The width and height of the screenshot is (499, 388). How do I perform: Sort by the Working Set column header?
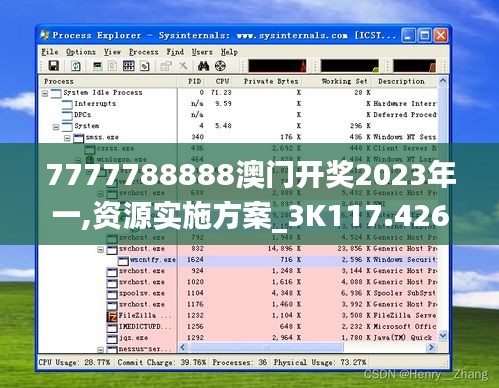click(x=344, y=81)
